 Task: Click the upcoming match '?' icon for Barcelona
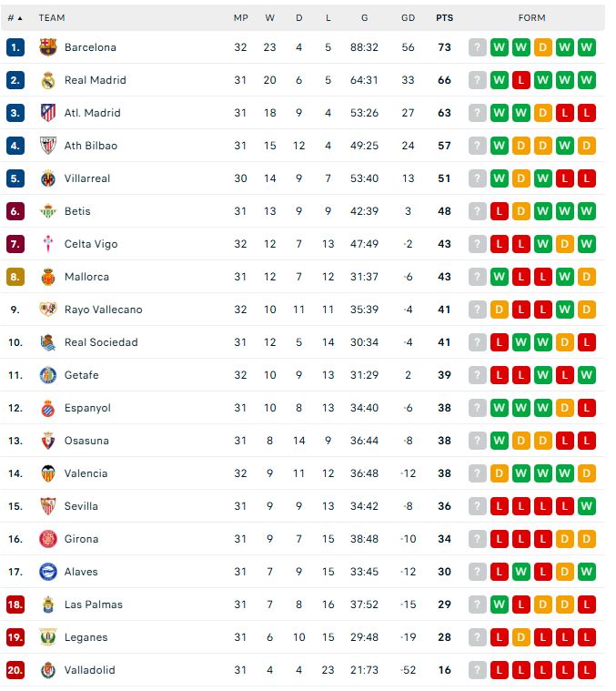(478, 47)
